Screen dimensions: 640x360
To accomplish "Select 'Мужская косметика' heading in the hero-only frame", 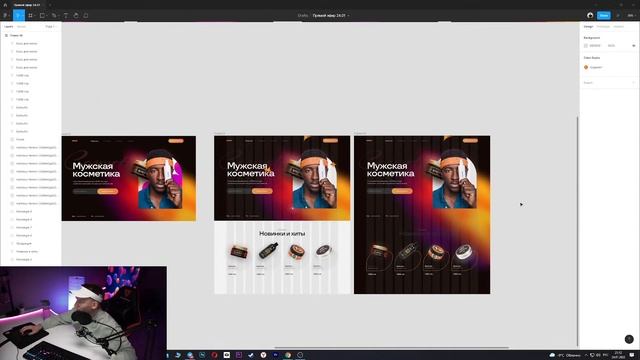I will coord(96,170).
